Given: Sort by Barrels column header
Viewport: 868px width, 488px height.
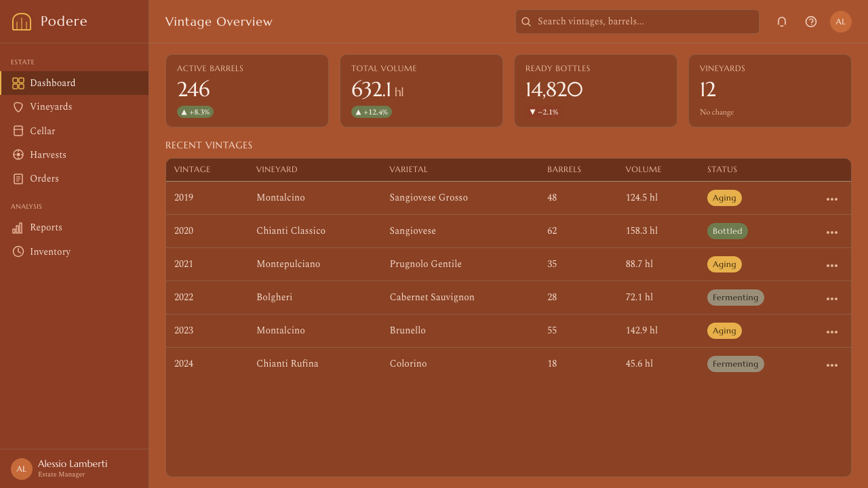Looking at the screenshot, I should (564, 169).
